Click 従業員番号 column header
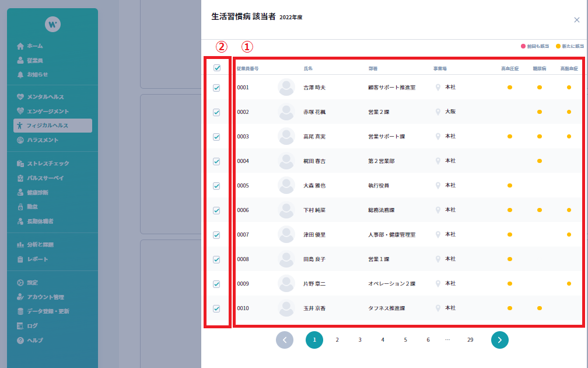 247,69
